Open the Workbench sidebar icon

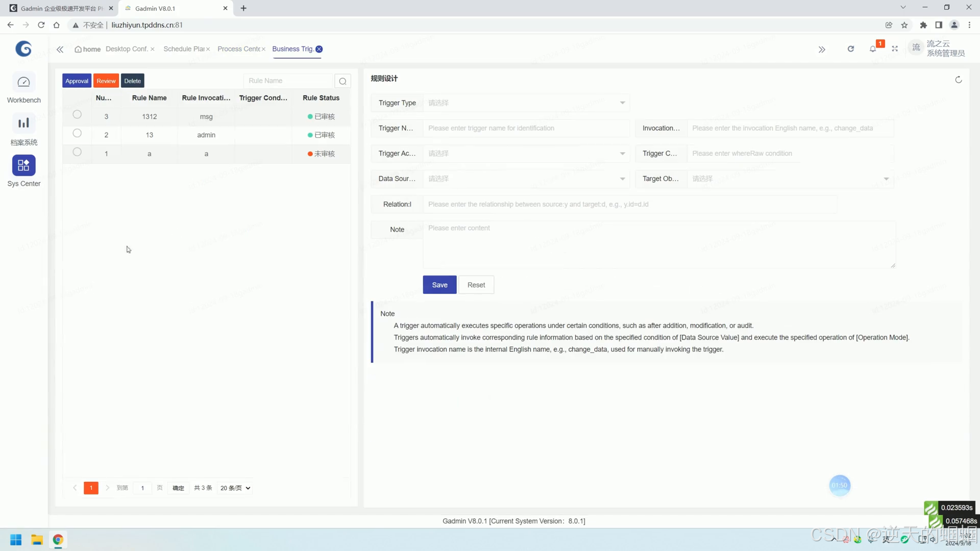click(23, 82)
